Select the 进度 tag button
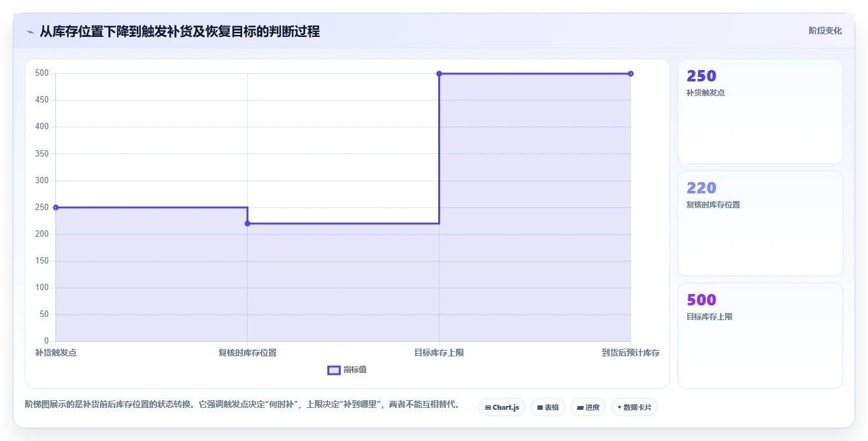The width and height of the screenshot is (868, 441). tap(588, 407)
